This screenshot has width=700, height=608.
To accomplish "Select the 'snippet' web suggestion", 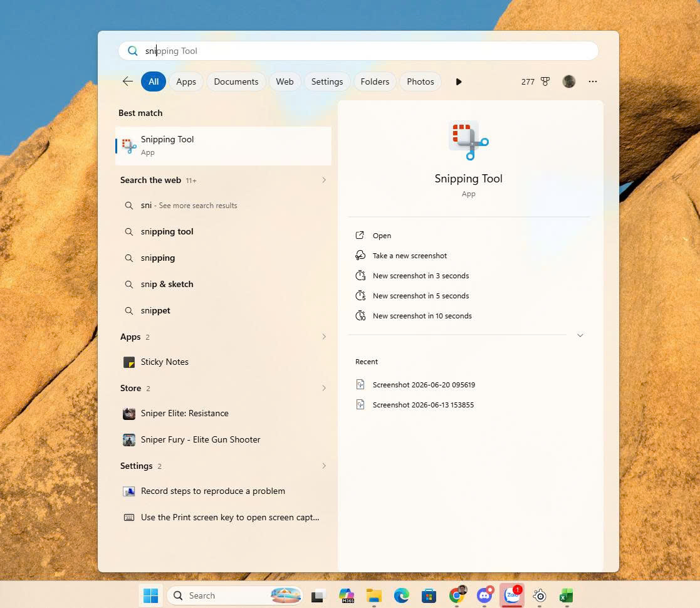I will pyautogui.click(x=223, y=311).
